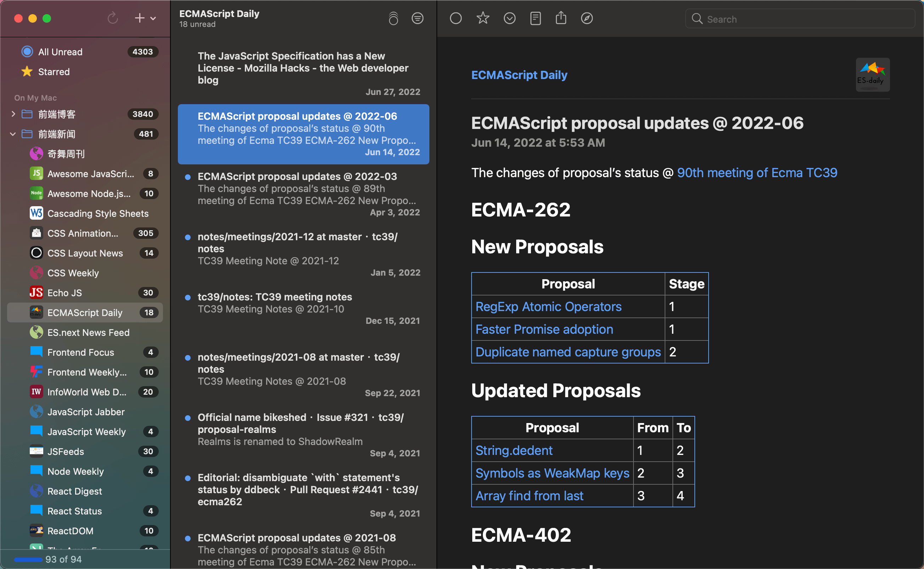Screen dimensions: 924x569
Task: Select the Echo JS feed
Action: click(65, 292)
